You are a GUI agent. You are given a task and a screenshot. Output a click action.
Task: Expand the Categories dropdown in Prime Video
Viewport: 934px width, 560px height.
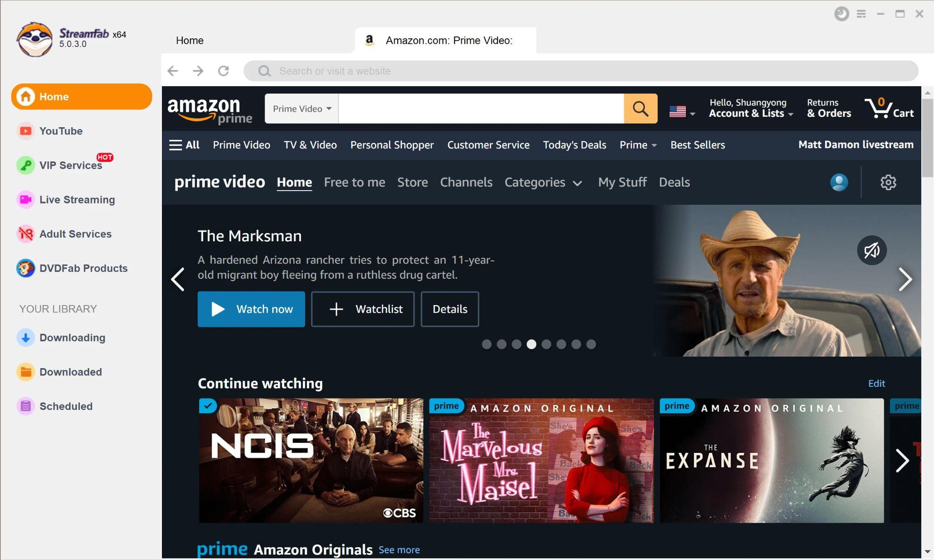pyautogui.click(x=543, y=181)
